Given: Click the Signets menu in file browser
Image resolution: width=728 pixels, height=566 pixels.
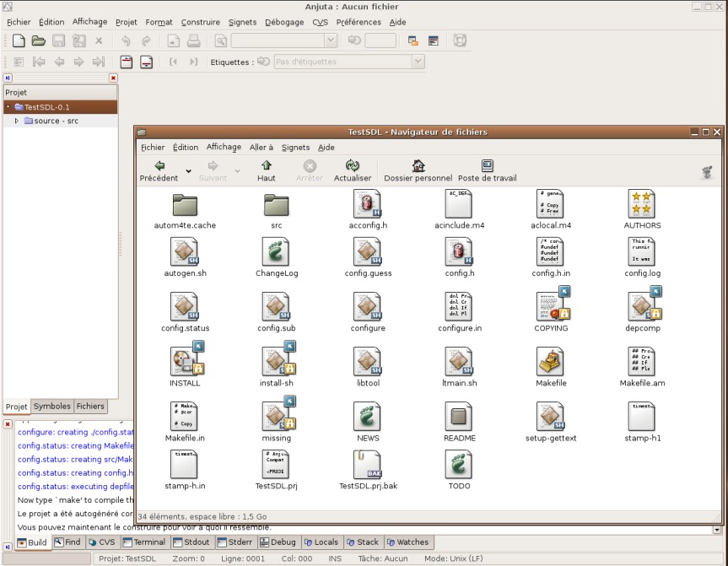Looking at the screenshot, I should pyautogui.click(x=295, y=147).
